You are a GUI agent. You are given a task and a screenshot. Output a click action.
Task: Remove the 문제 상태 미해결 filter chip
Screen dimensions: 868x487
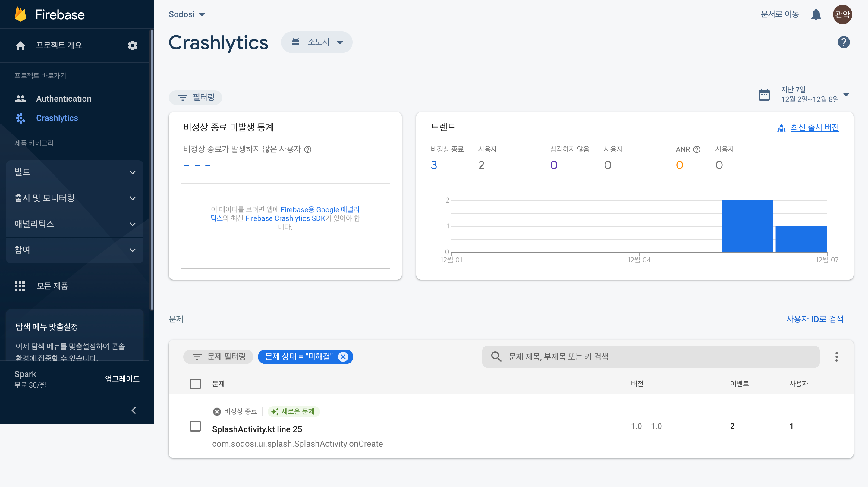click(343, 357)
